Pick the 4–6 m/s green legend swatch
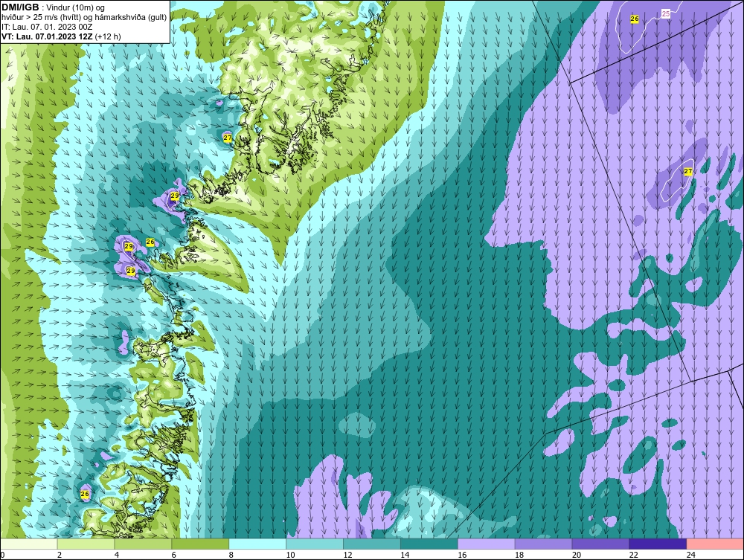Image resolution: width=744 pixels, height=560 pixels. (x=143, y=544)
